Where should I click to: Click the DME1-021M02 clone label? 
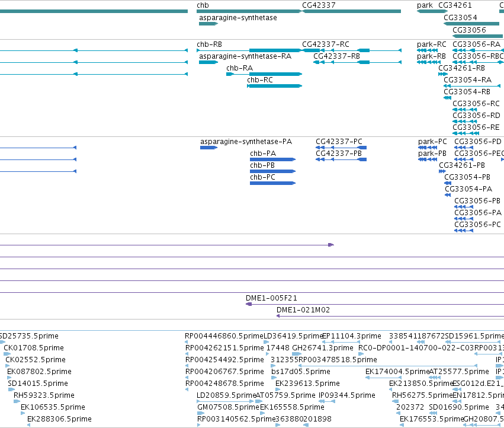pyautogui.click(x=303, y=310)
